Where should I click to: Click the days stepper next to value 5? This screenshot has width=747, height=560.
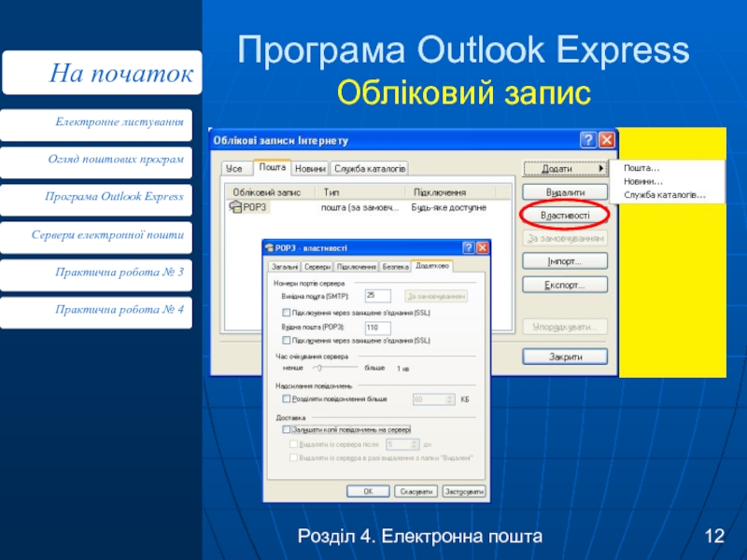414,444
